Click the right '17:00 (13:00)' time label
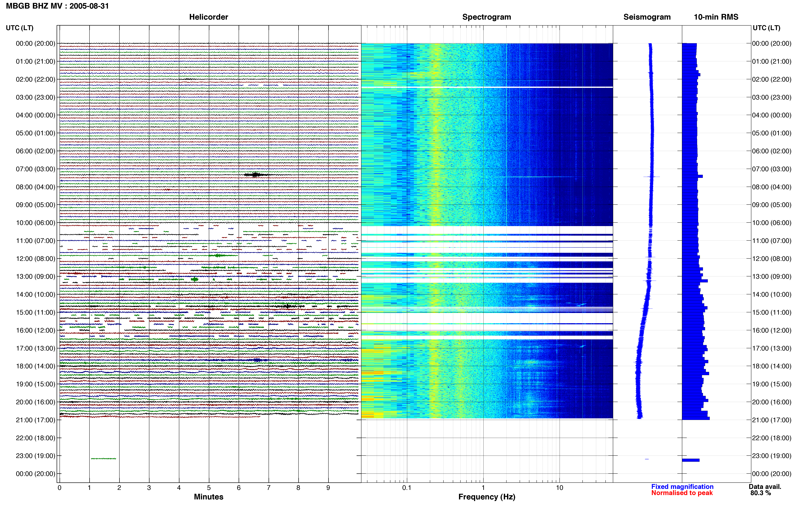 (772, 348)
